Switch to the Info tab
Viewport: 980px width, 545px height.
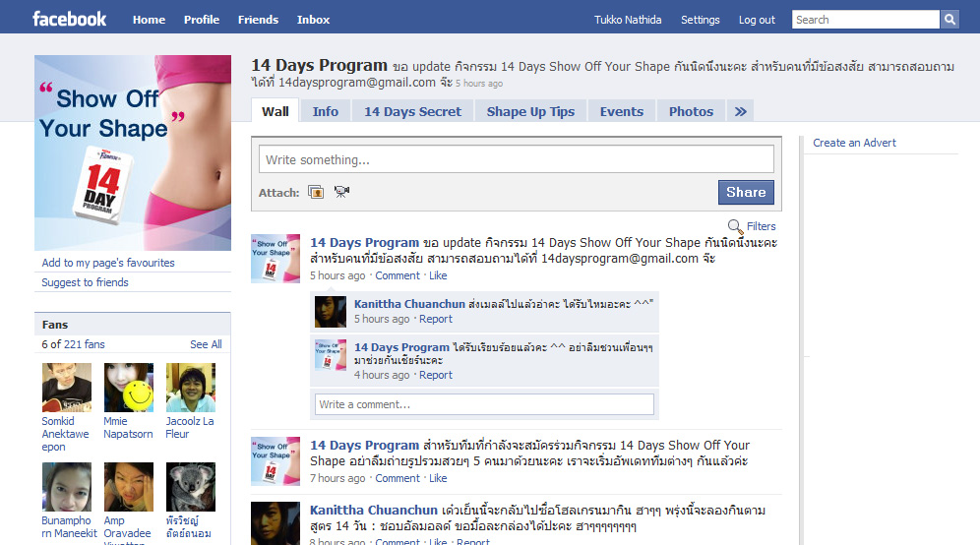click(326, 111)
